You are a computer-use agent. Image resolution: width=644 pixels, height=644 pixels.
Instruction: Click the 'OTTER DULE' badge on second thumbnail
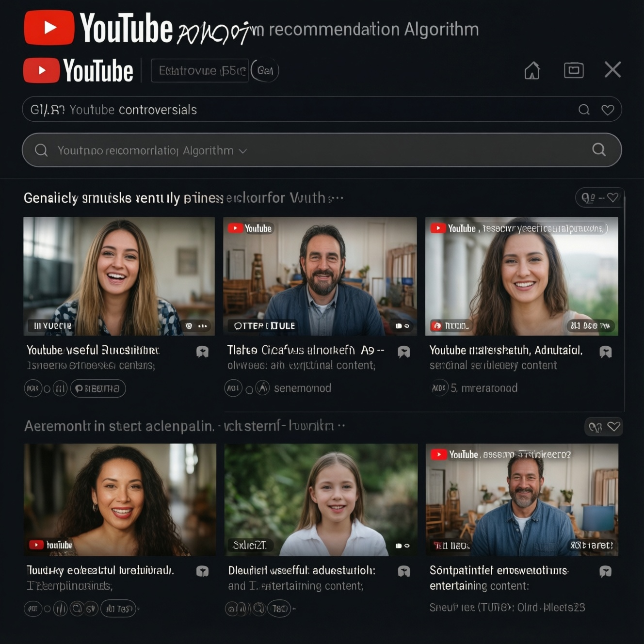click(x=264, y=326)
